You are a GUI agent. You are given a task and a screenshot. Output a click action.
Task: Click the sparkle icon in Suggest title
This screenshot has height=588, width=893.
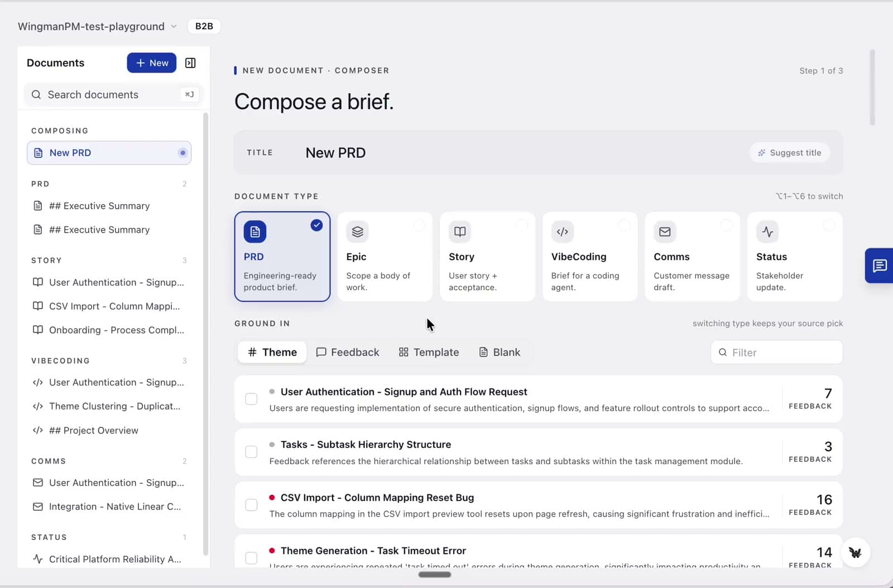point(762,153)
